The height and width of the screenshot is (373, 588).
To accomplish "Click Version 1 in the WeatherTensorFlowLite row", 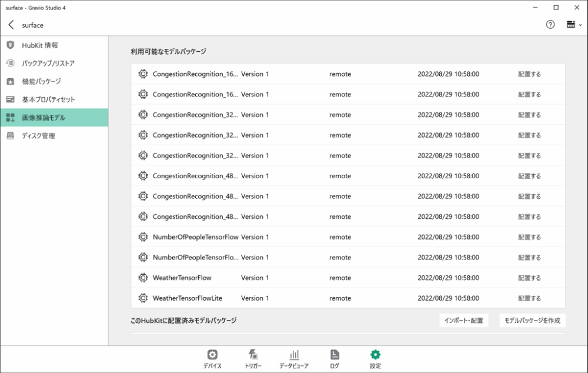I will pyautogui.click(x=255, y=298).
